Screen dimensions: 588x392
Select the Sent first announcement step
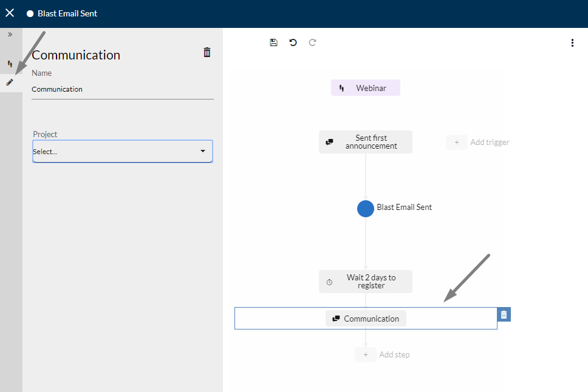[366, 142]
